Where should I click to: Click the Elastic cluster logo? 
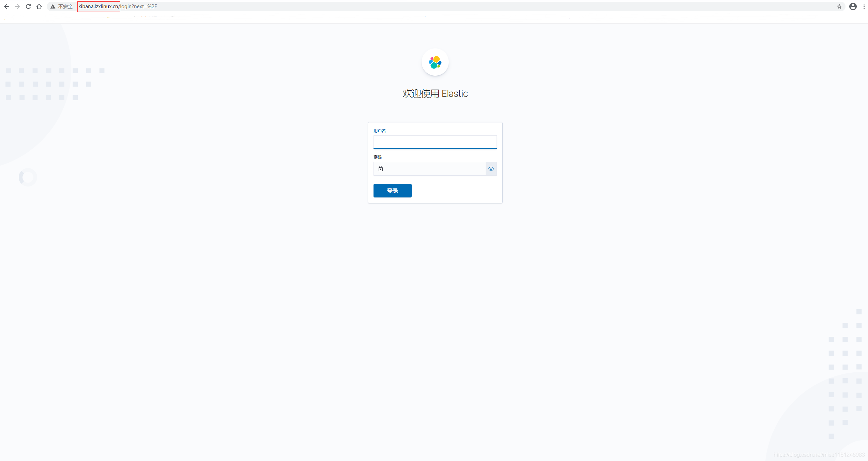[435, 62]
